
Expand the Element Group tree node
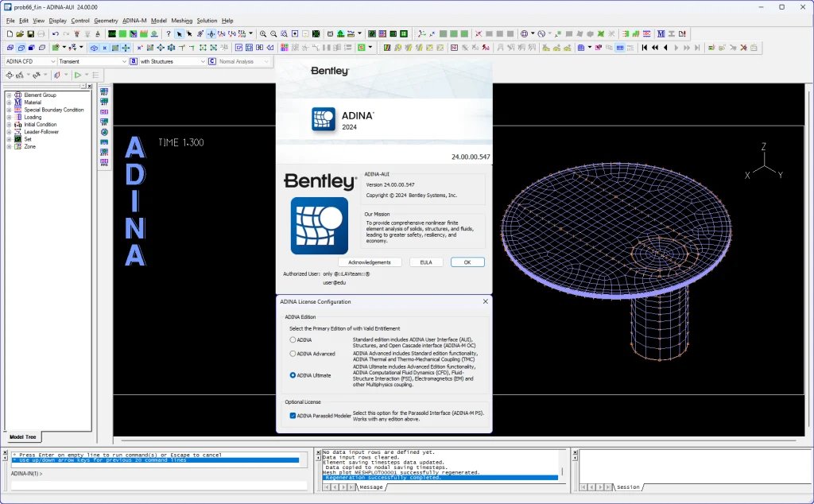click(x=9, y=95)
